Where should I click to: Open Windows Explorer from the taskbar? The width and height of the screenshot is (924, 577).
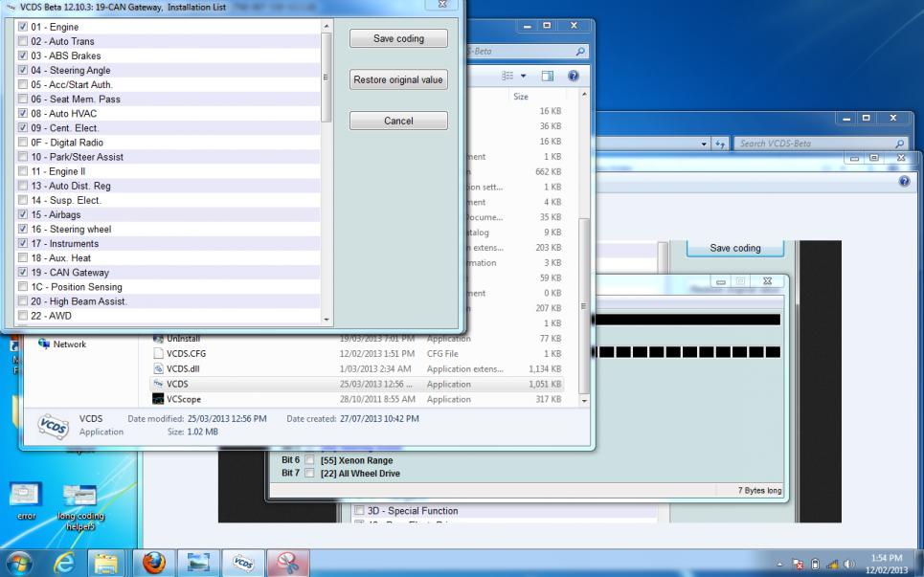[x=106, y=564]
